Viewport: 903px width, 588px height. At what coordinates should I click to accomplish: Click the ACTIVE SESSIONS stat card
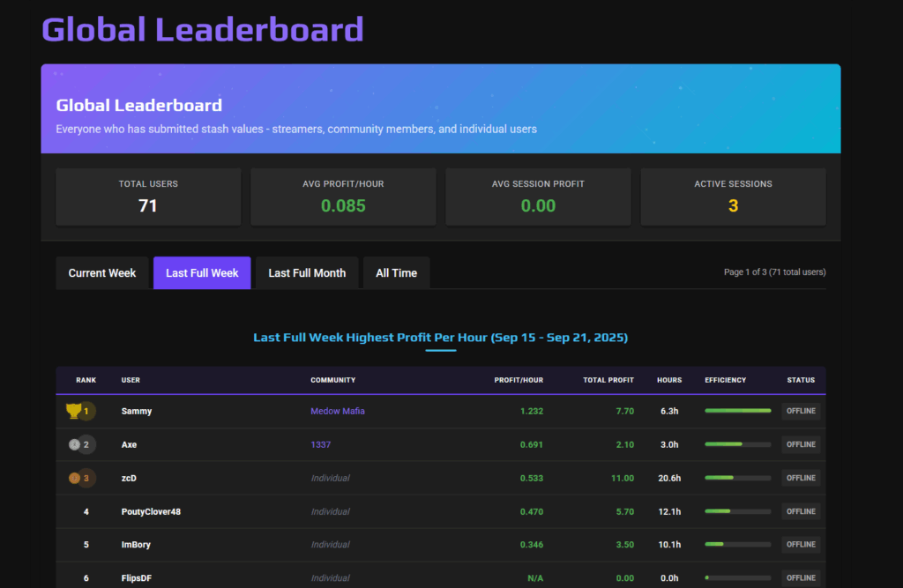click(x=733, y=196)
